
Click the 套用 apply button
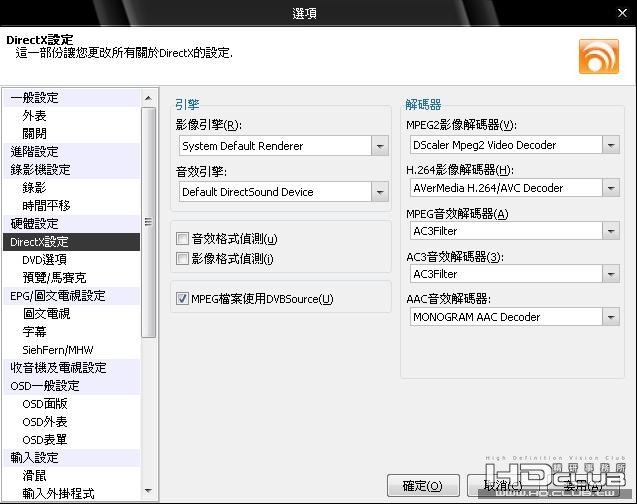pyautogui.click(x=583, y=486)
